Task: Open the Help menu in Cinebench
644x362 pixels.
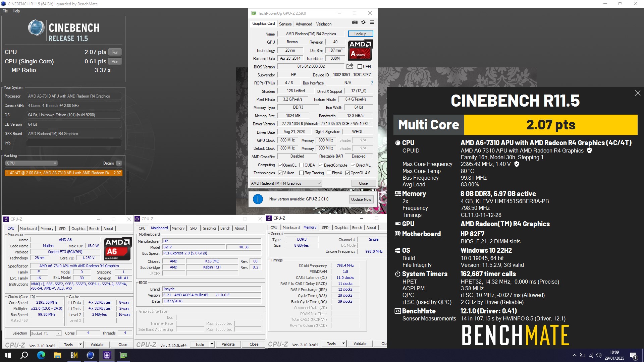Action: tap(16, 11)
